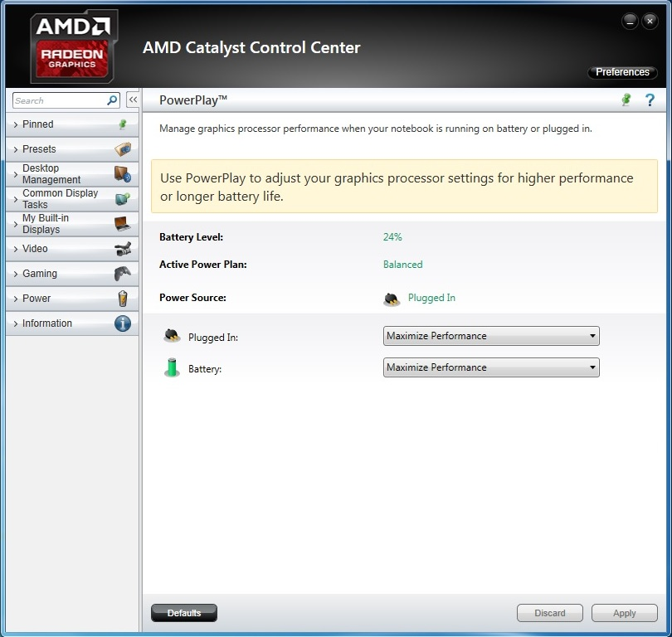
Task: Click the Defaults button
Action: click(x=184, y=613)
